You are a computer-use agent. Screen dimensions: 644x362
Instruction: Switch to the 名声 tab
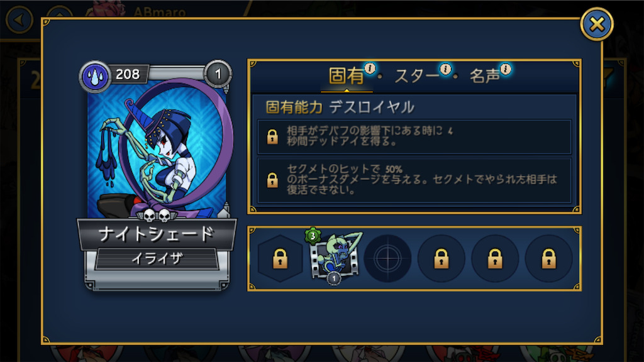pos(485,76)
